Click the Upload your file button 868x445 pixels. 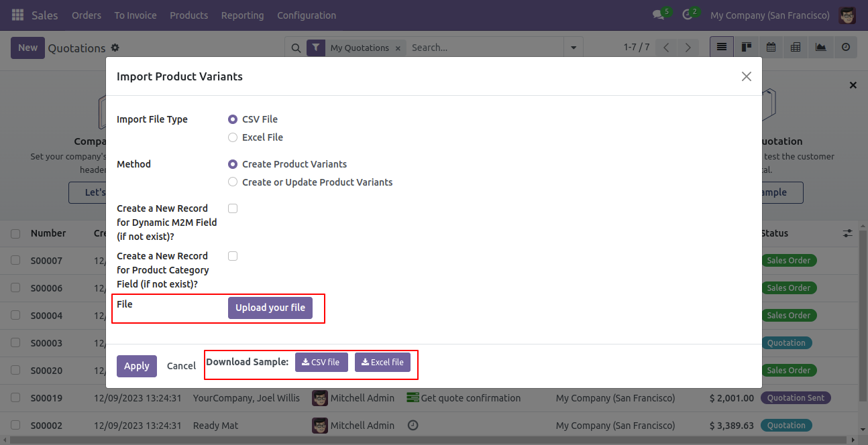[x=270, y=308]
